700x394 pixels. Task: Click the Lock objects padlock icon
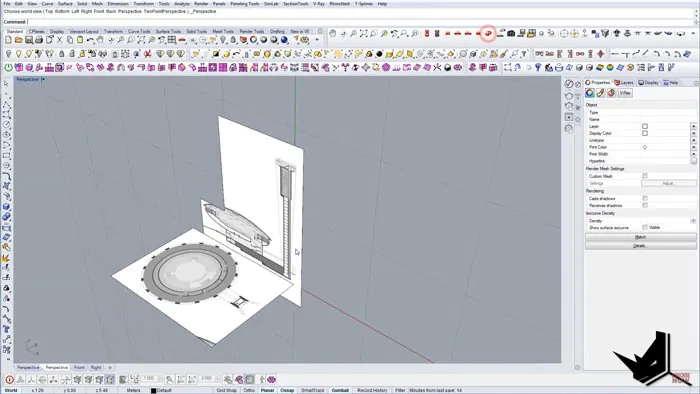233,40
